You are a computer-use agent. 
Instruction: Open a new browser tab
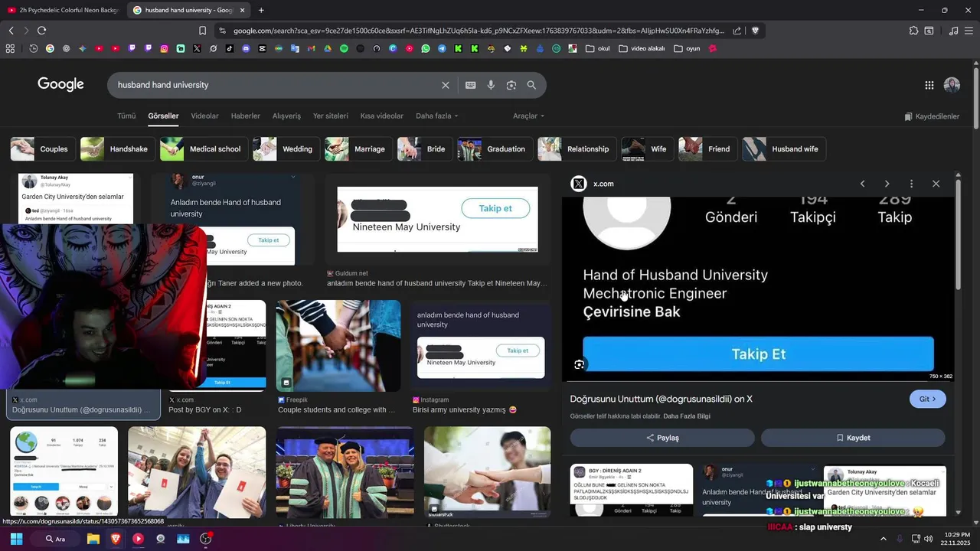pos(261,10)
